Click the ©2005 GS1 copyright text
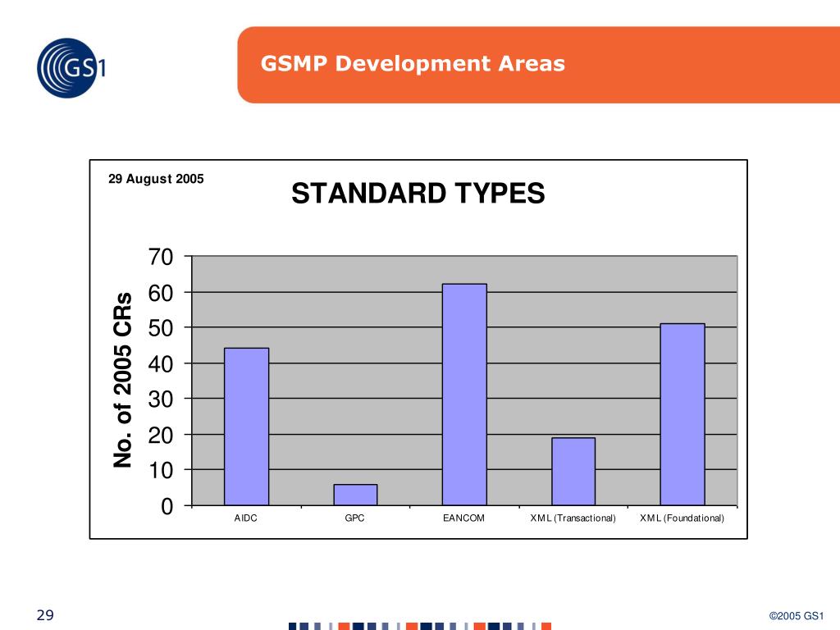This screenshot has height=630, width=840. click(x=796, y=616)
